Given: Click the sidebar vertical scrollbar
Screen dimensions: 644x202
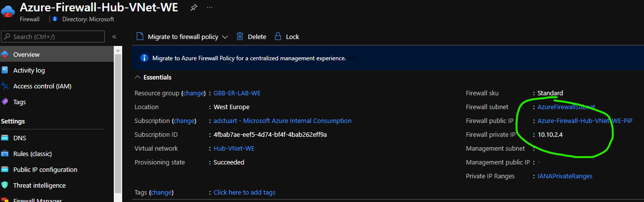Looking at the screenshot, I should point(118,123).
